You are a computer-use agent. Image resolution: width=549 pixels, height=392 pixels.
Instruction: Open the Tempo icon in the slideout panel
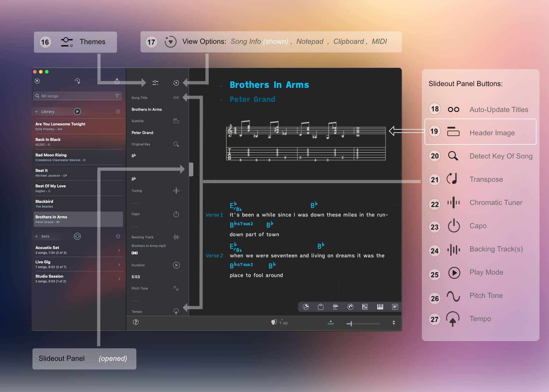coord(176,312)
